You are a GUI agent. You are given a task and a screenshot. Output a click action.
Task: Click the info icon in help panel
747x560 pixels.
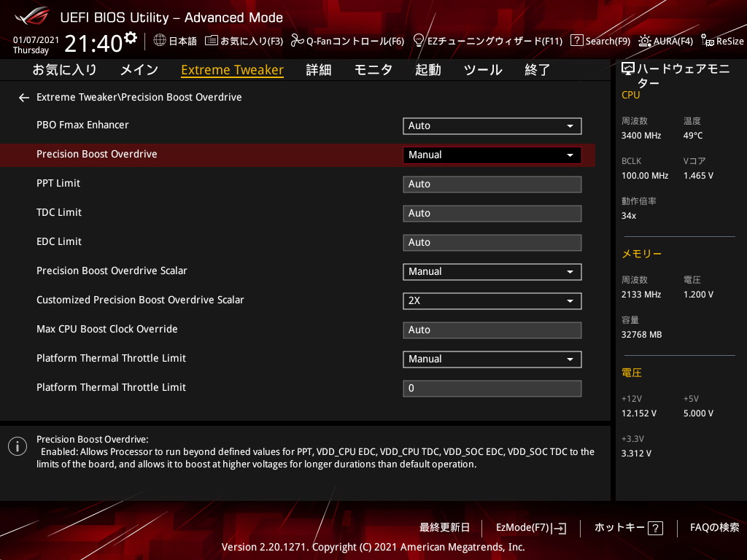pos(18,446)
